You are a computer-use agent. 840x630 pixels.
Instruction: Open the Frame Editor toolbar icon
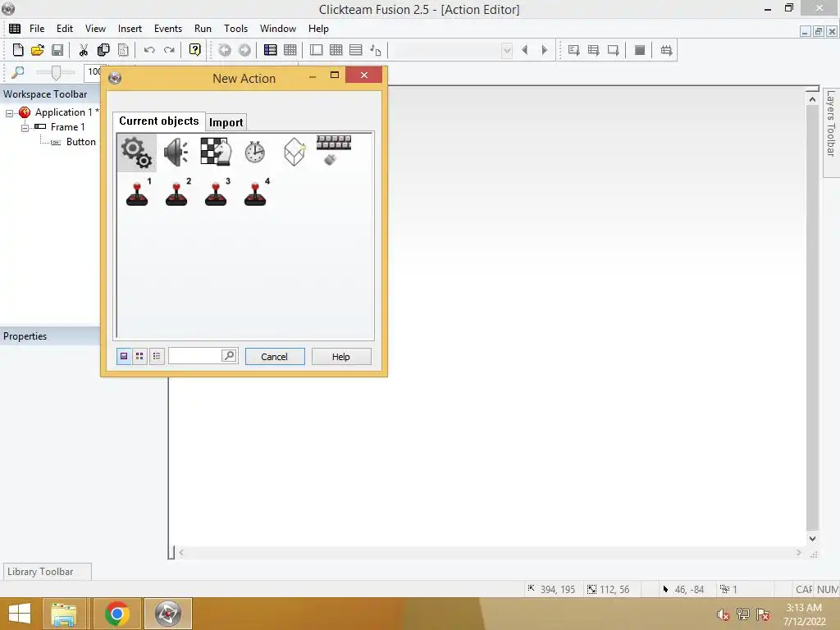click(x=316, y=50)
